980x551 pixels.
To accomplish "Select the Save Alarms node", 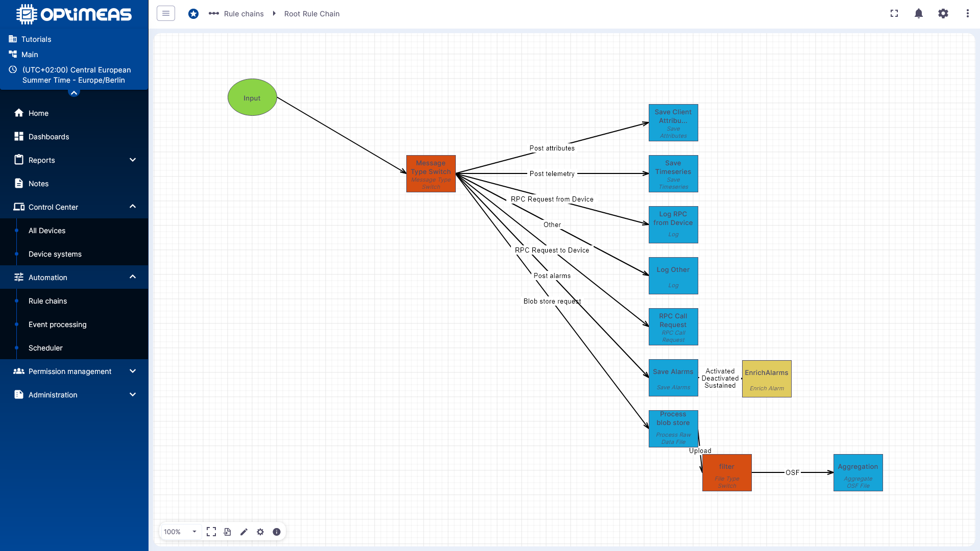I will coord(673,378).
